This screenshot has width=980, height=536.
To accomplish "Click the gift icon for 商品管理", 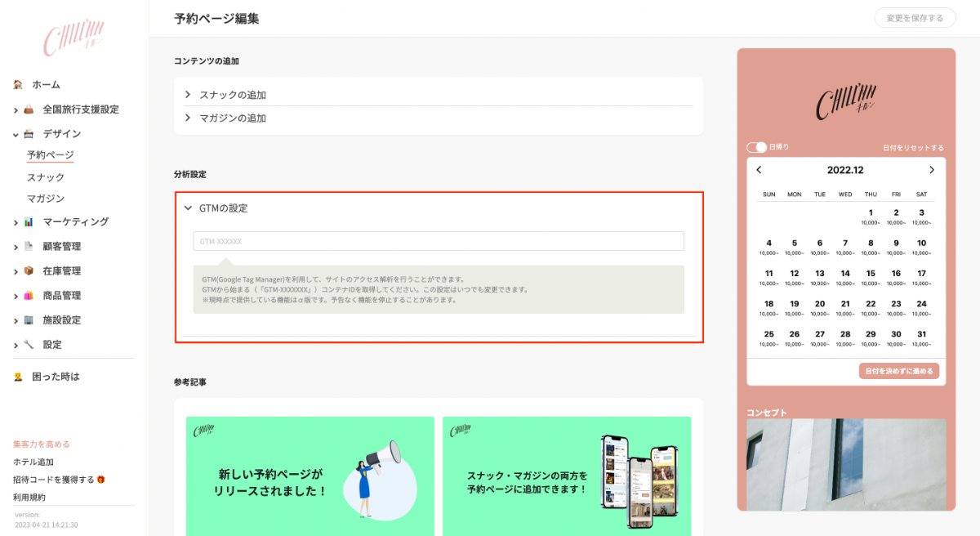I will point(29,295).
